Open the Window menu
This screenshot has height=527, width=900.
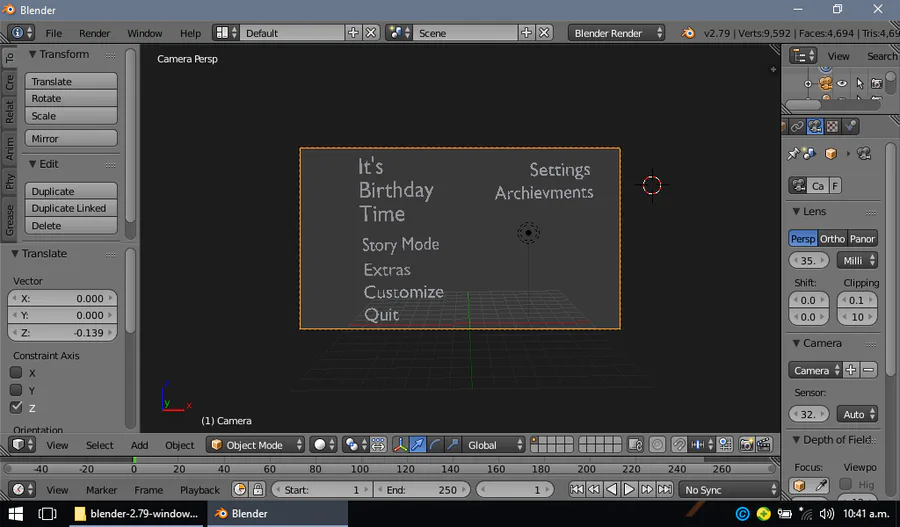point(145,33)
